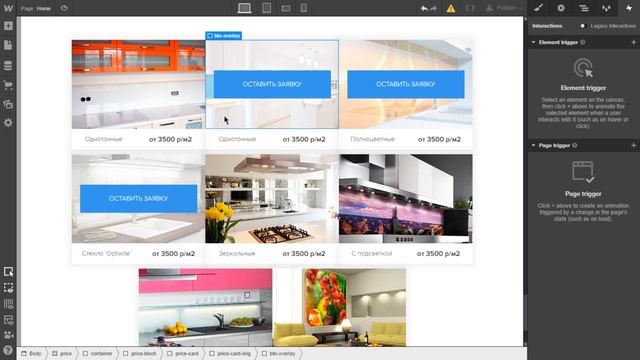The width and height of the screenshot is (640, 360).
Task: Open the element Settings gear tab
Action: [x=561, y=8]
